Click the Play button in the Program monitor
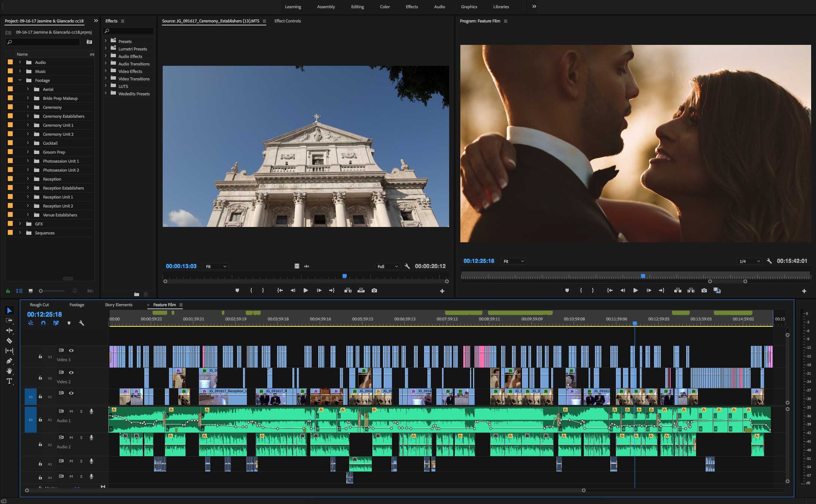 coord(635,290)
